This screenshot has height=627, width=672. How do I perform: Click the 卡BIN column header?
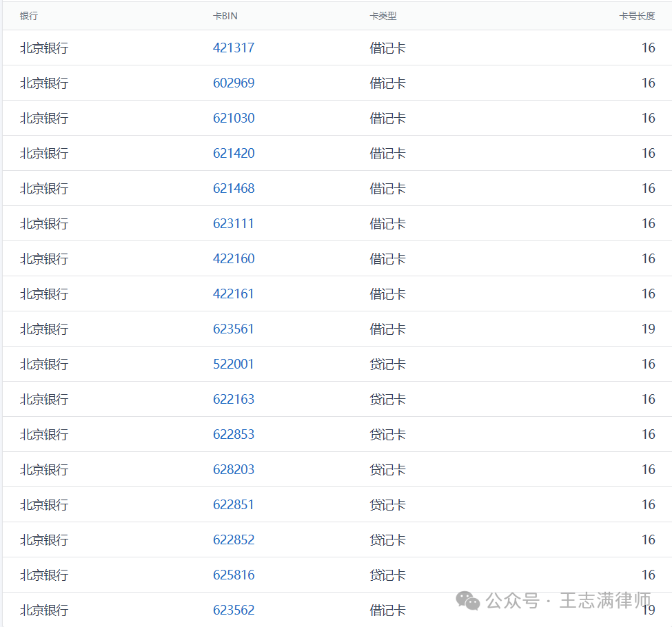pyautogui.click(x=225, y=15)
